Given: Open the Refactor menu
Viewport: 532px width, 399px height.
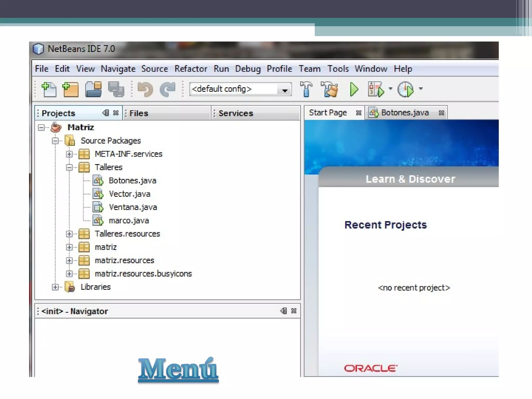Looking at the screenshot, I should click(191, 69).
